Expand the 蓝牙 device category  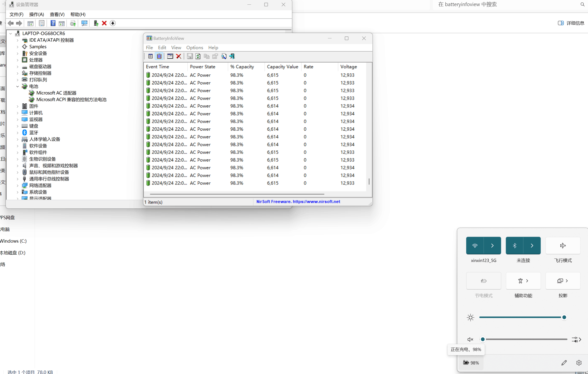click(18, 133)
